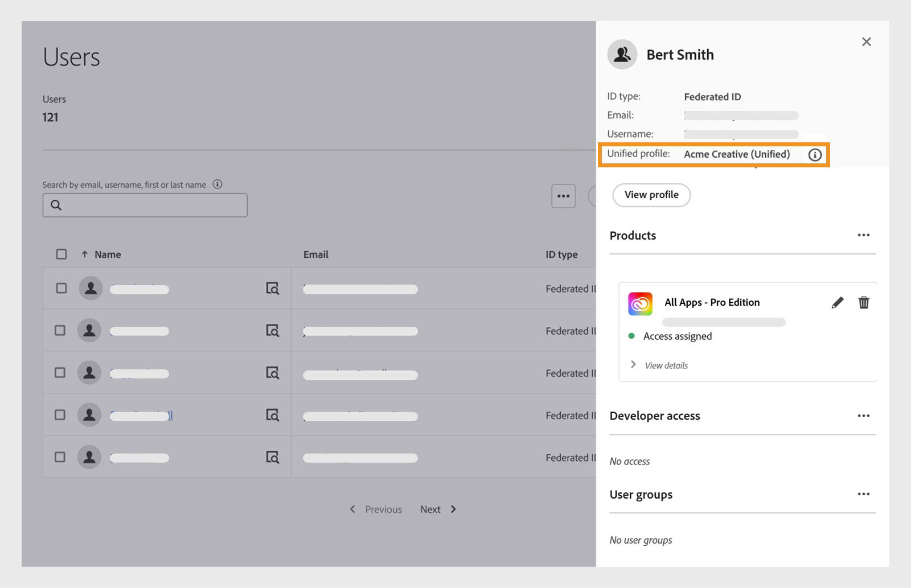Click the All Apps - Pro Edition title
This screenshot has width=911, height=588.
[x=712, y=302]
